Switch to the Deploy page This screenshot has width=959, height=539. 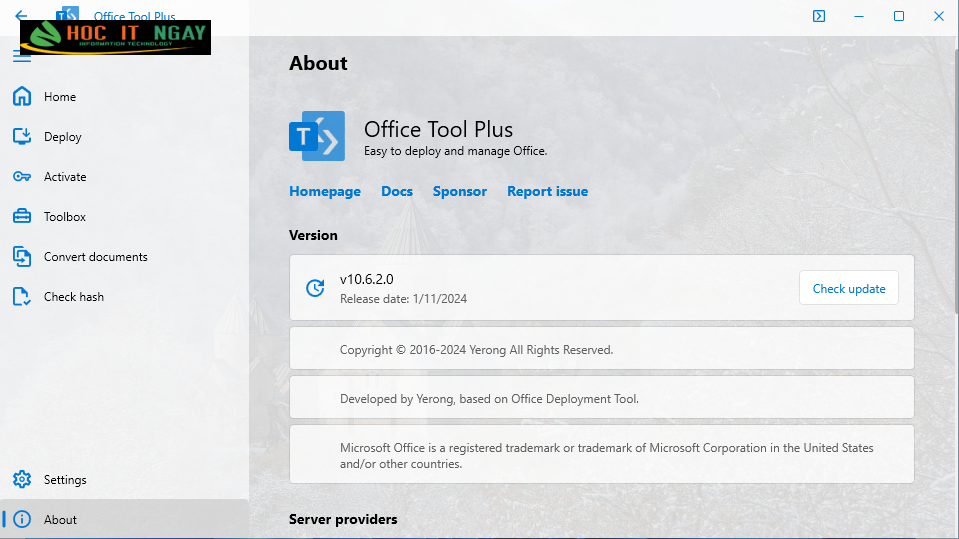[62, 137]
